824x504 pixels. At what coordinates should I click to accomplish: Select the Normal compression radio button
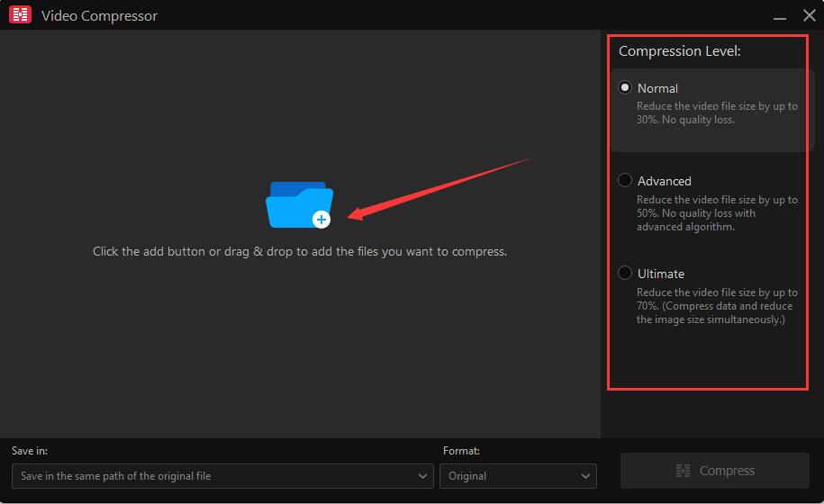click(625, 88)
